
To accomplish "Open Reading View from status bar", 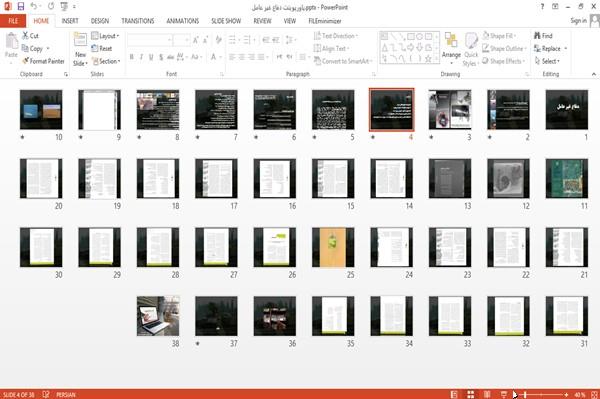I will click(x=487, y=394).
